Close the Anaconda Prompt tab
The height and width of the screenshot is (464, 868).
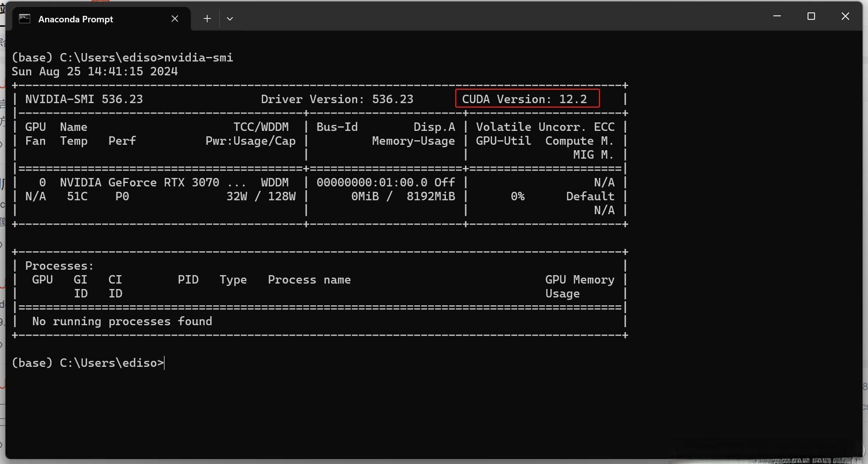(175, 19)
